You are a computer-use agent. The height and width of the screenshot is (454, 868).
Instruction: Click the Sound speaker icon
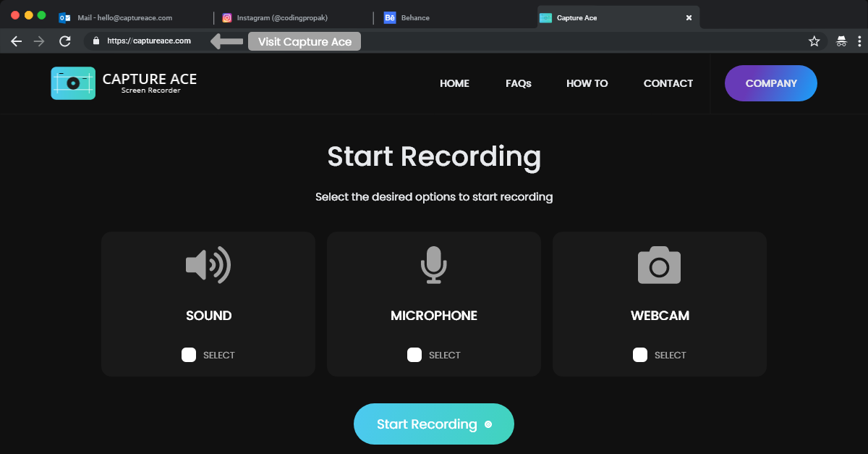(x=208, y=265)
